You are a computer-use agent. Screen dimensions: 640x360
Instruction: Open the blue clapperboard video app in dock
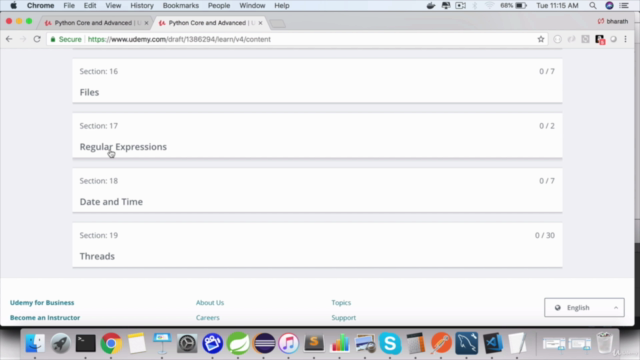coord(213,343)
